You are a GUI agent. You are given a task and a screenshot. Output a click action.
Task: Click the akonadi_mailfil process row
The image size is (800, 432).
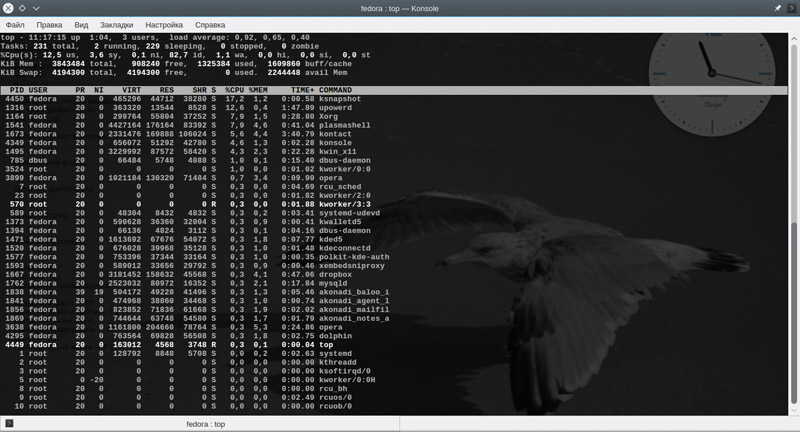pyautogui.click(x=197, y=310)
